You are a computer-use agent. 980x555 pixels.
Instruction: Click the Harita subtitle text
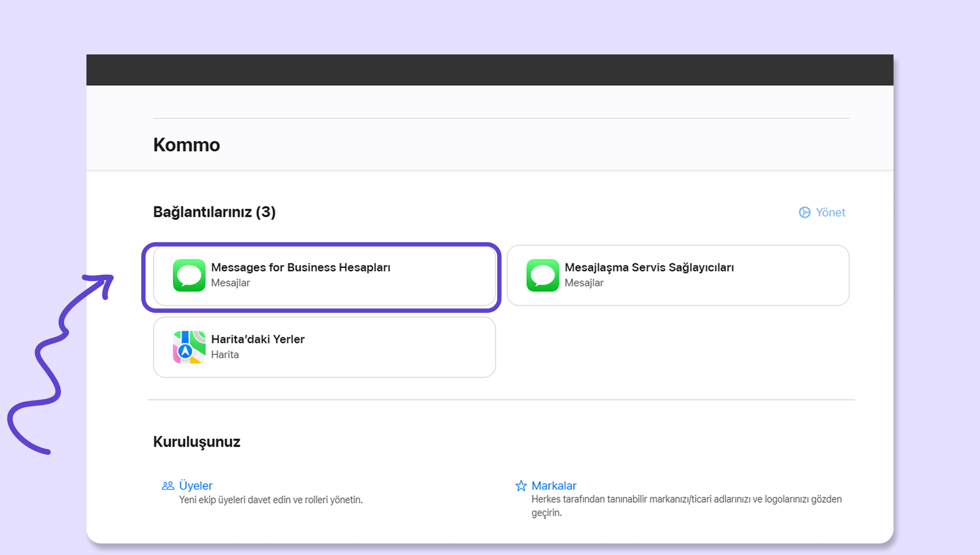pos(225,355)
